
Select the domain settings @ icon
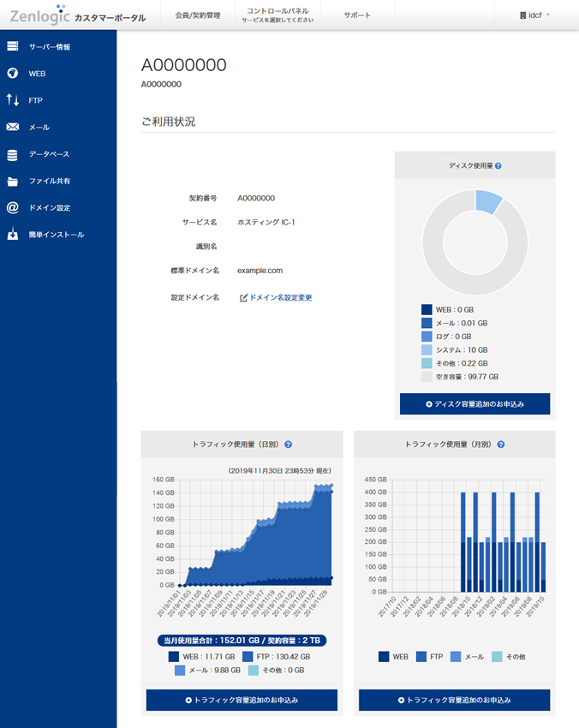[x=12, y=208]
